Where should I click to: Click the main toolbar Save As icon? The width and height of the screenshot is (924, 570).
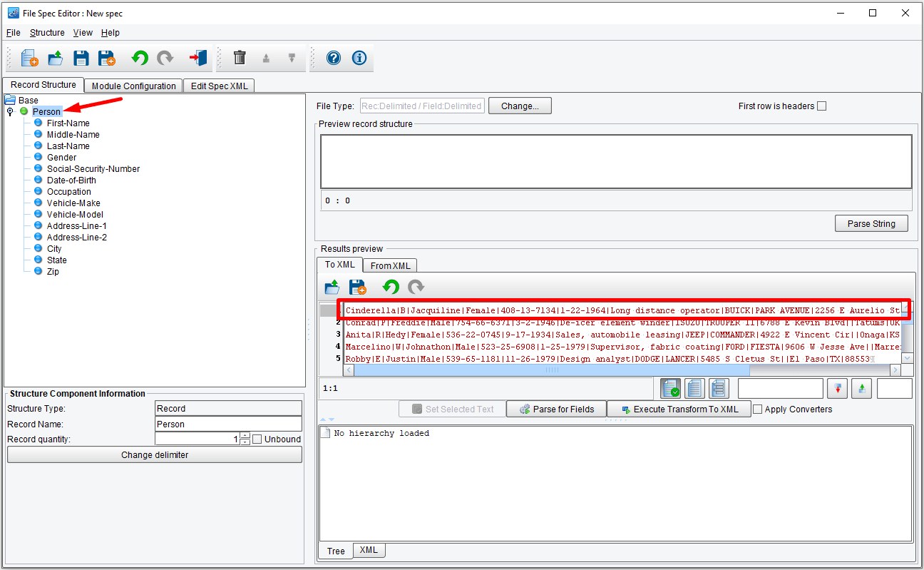[107, 58]
